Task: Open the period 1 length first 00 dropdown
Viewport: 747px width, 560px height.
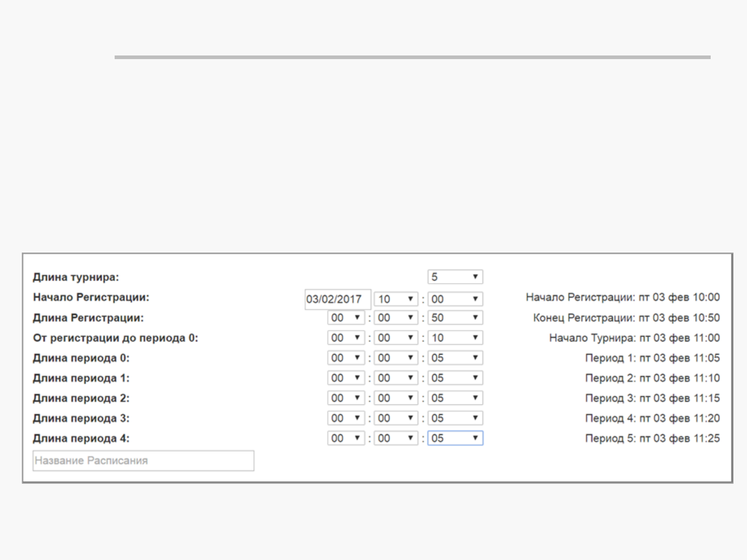Action: click(346, 378)
